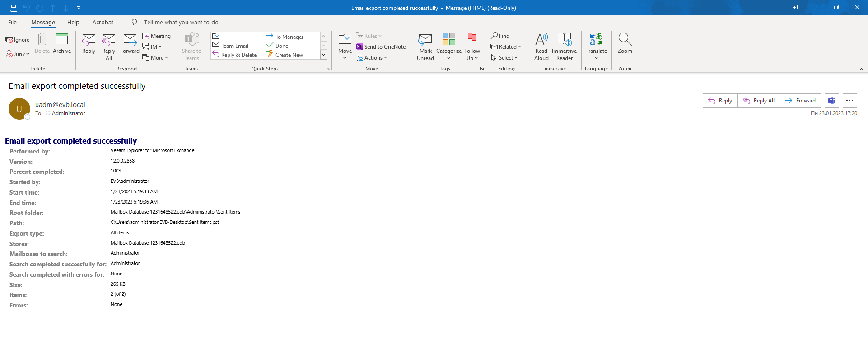
Task: Click the Reply button in the message header
Action: 720,101
